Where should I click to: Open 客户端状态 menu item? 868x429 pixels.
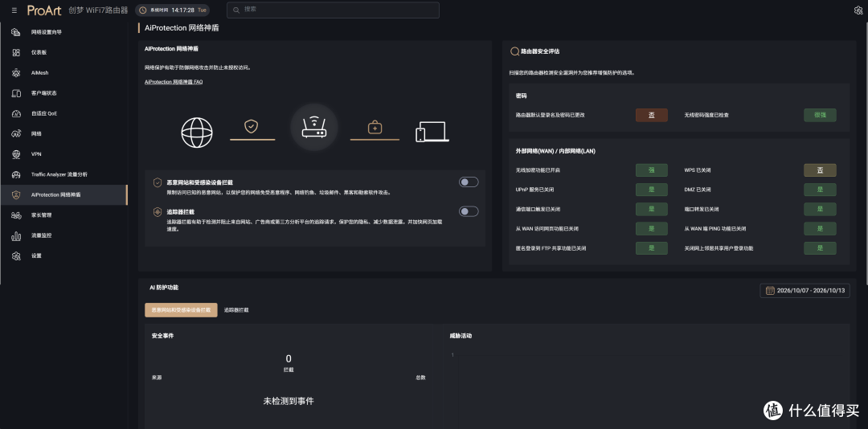63,93
